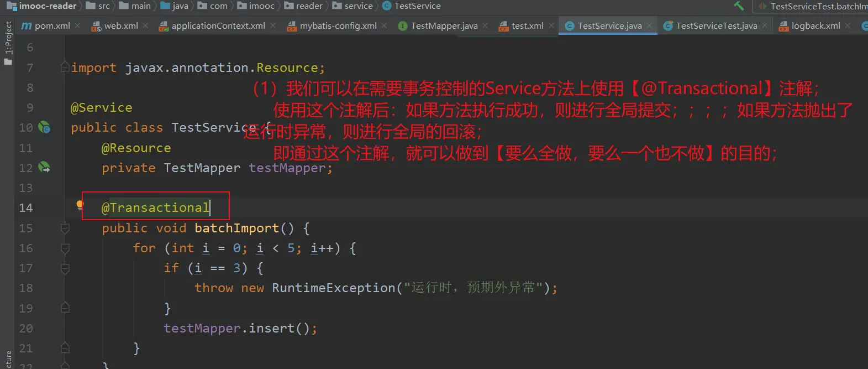Click the yellow lightbulb intention icon on line 14

point(80,206)
